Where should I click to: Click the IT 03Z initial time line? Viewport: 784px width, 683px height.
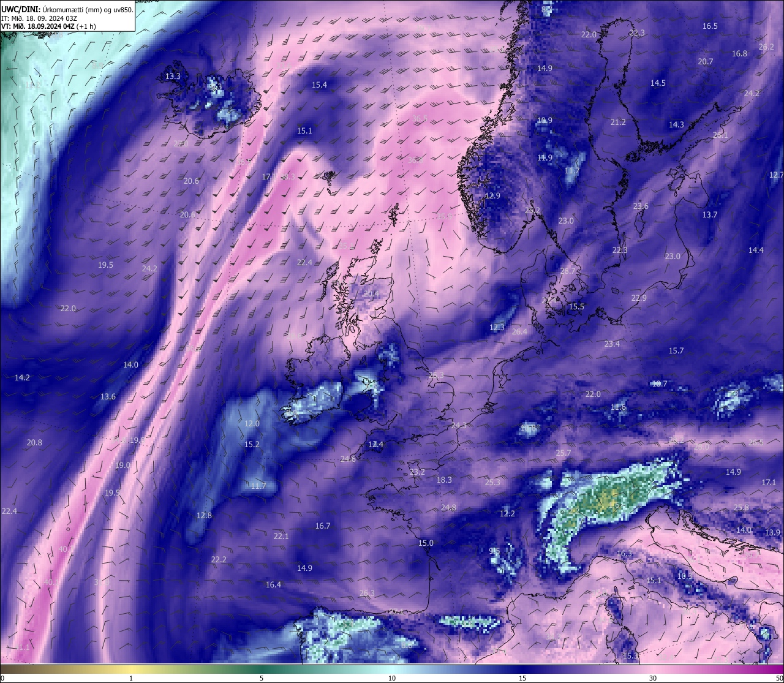coord(39,18)
